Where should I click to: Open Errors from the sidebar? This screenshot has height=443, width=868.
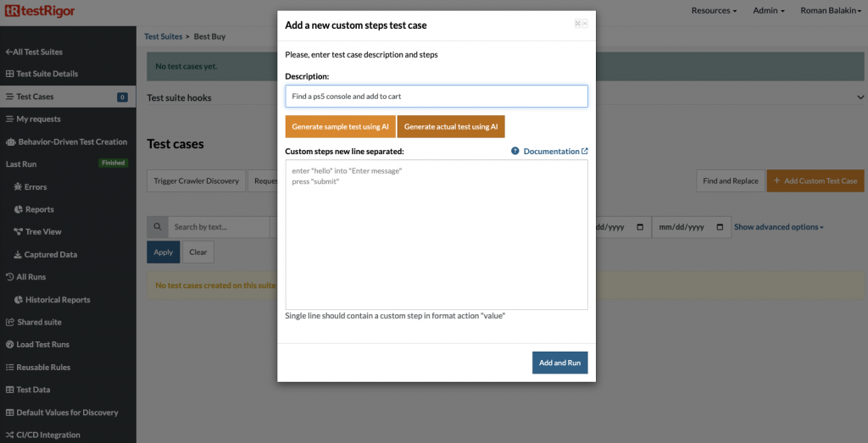tap(36, 186)
